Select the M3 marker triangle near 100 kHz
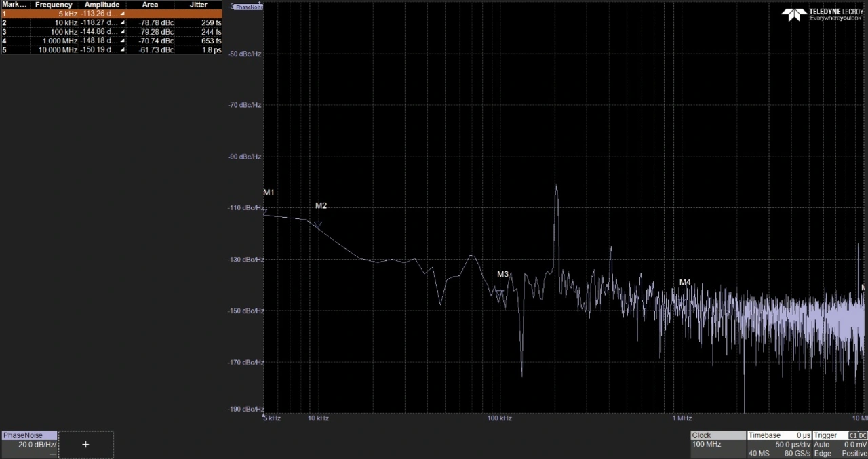 point(500,293)
